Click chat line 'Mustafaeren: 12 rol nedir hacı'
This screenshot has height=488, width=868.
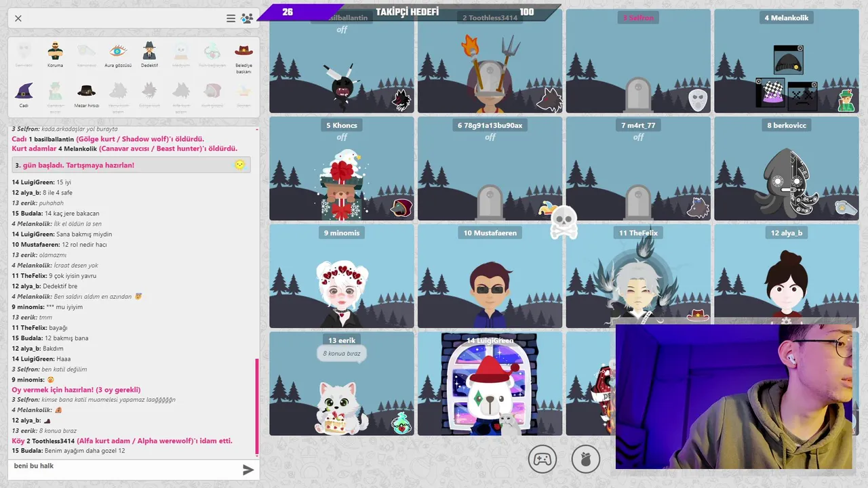click(x=60, y=245)
